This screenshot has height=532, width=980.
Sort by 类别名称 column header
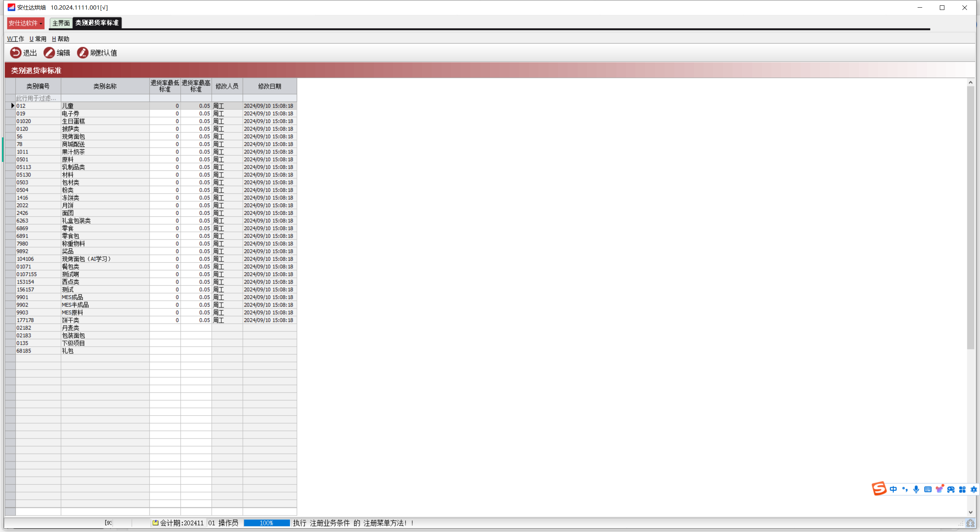(105, 86)
